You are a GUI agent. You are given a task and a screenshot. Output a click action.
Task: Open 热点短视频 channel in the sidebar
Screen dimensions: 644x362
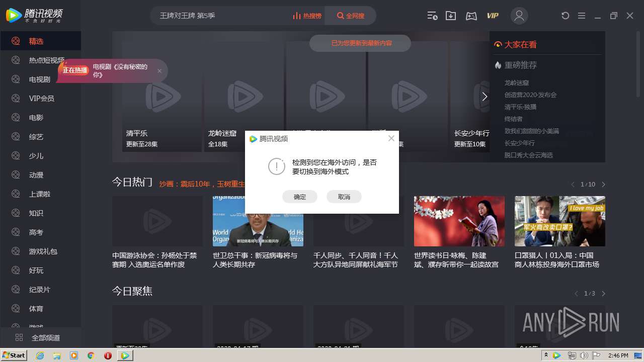tap(40, 60)
